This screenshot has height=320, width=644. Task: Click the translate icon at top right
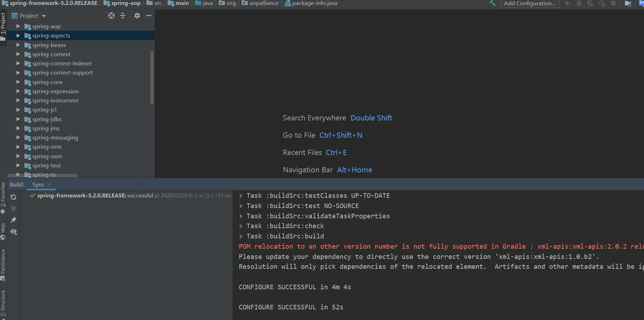[x=641, y=3]
